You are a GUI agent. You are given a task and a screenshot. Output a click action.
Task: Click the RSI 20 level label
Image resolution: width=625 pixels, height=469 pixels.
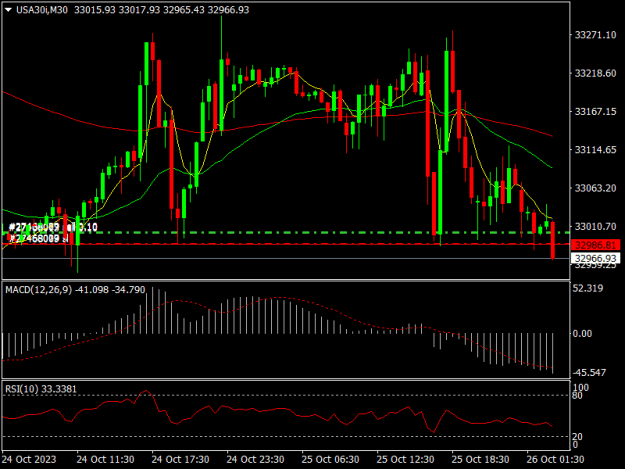pyautogui.click(x=578, y=437)
